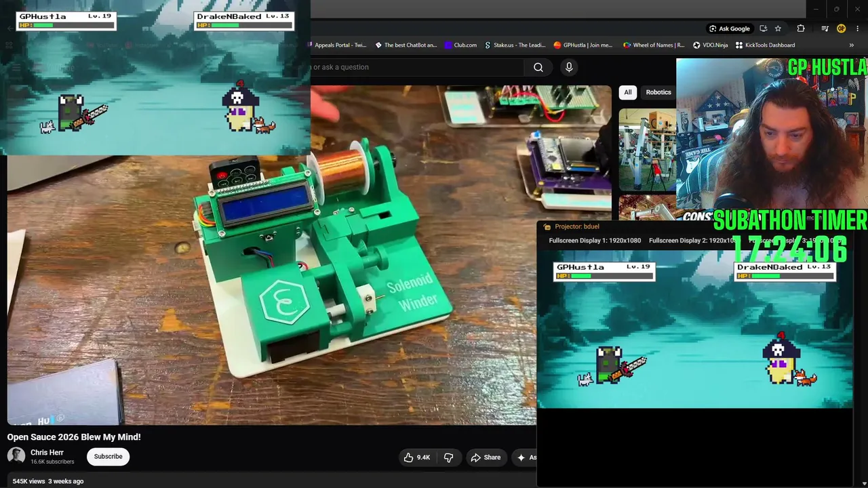Open the VDO.Ninja bookmark
The width and height of the screenshot is (868, 488).
tap(710, 45)
